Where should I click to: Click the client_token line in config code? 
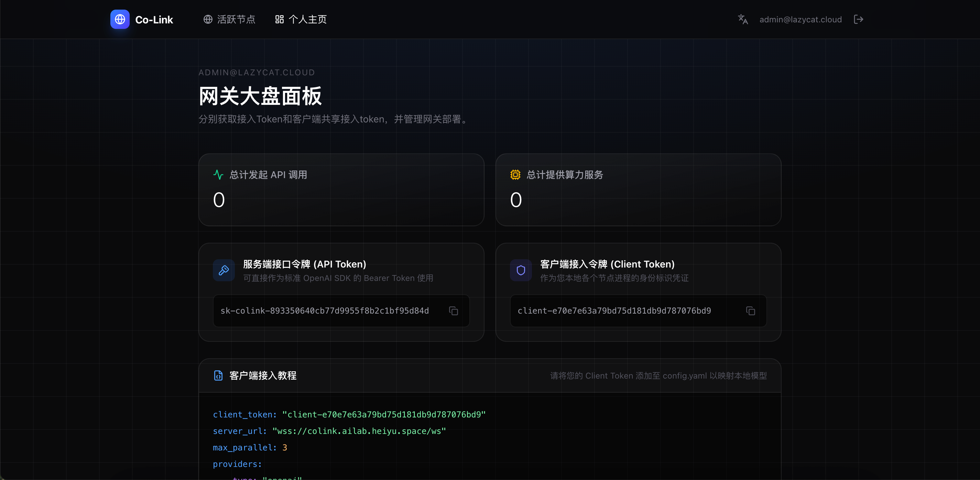tap(349, 414)
